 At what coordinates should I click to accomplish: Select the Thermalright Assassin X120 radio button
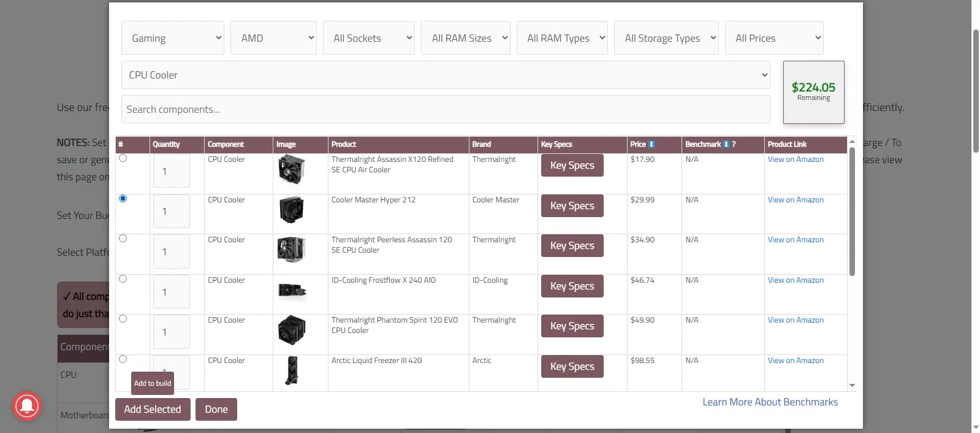pos(123,158)
